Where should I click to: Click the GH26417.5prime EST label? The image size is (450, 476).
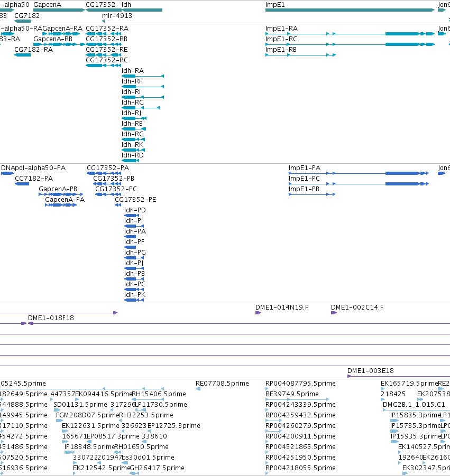pos(157,468)
